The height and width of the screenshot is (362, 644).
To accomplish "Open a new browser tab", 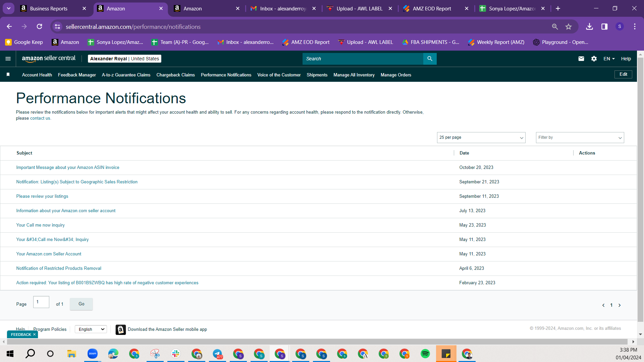I will tap(558, 8).
